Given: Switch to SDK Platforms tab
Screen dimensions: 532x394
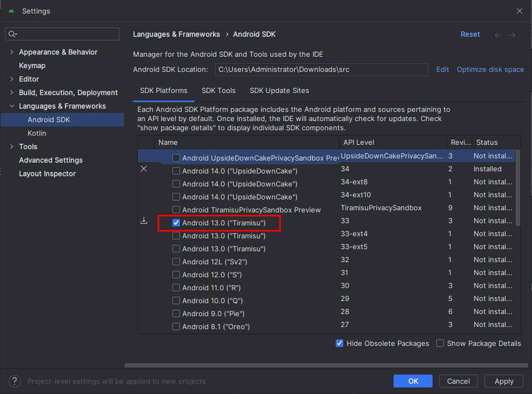Looking at the screenshot, I should click(x=163, y=91).
